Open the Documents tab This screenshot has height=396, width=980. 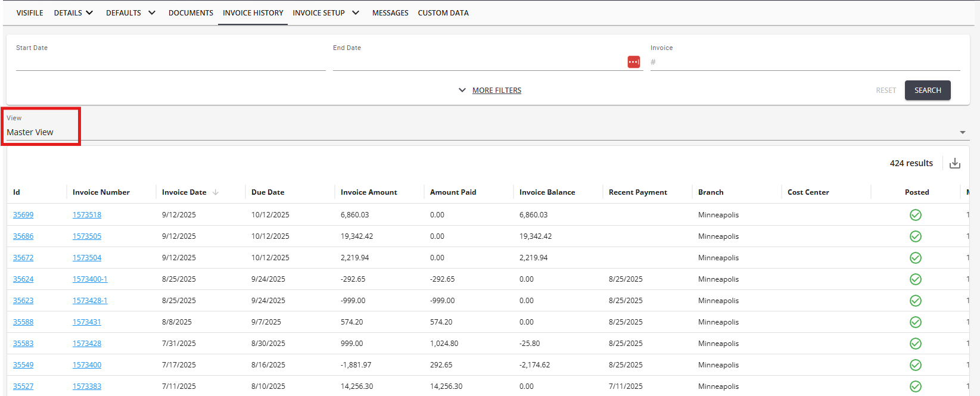pyautogui.click(x=191, y=13)
